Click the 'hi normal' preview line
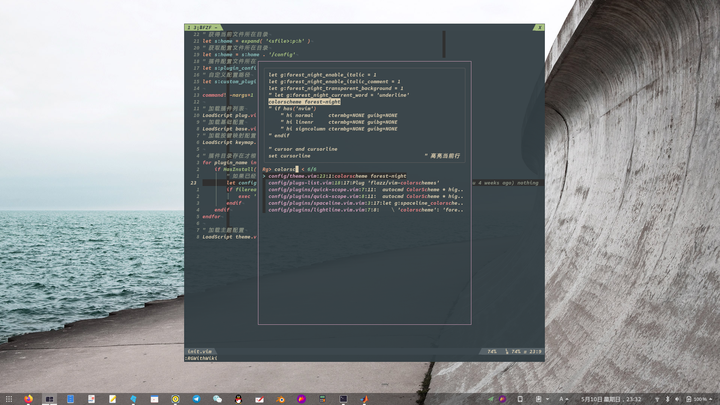 click(x=339, y=115)
